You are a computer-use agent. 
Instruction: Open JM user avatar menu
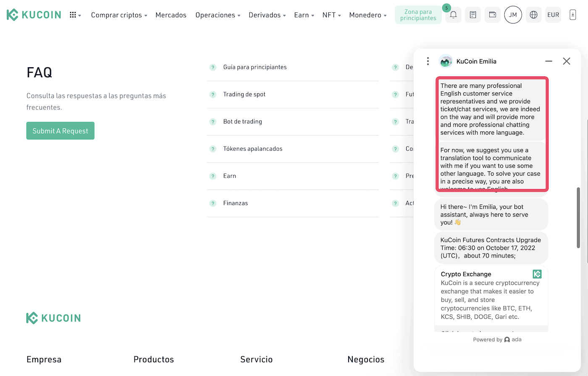pos(513,15)
